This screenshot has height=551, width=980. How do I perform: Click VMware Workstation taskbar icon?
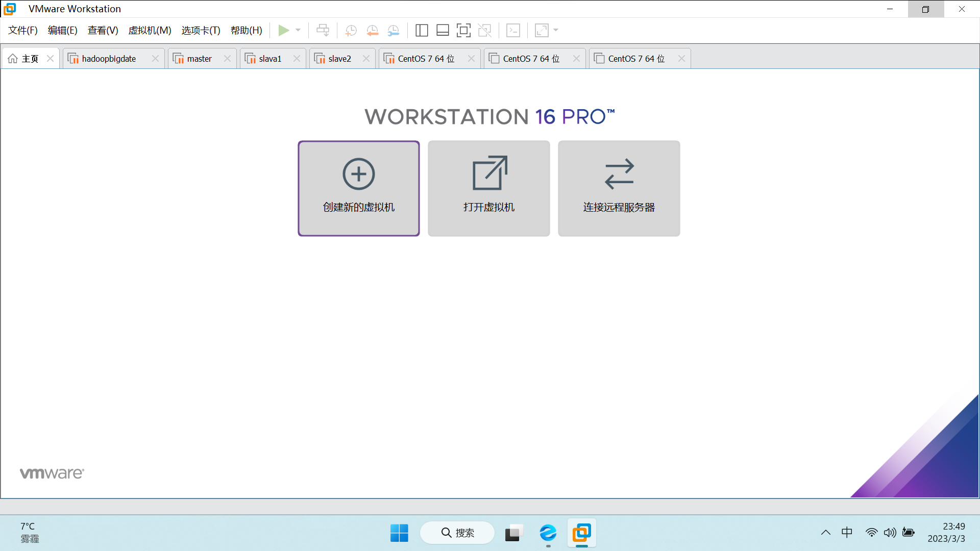(x=582, y=533)
